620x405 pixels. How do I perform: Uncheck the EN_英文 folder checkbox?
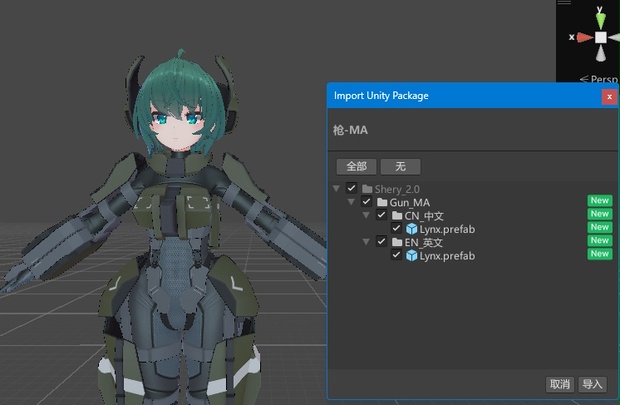[x=381, y=241]
